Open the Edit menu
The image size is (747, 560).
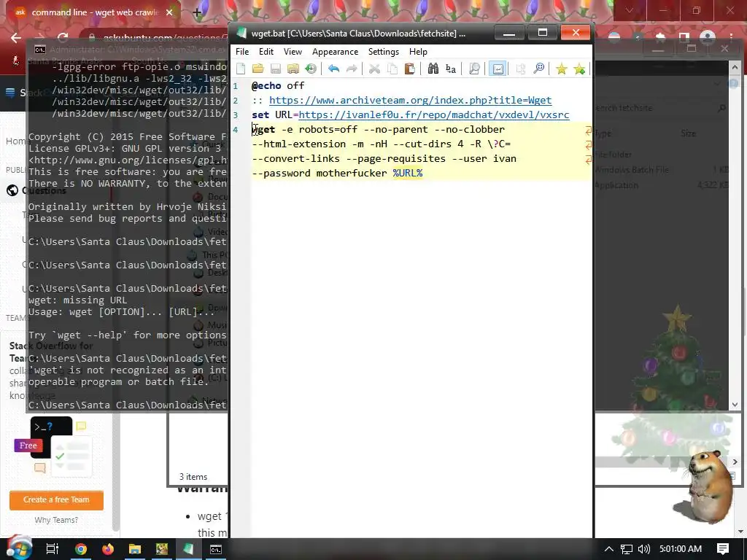[266, 52]
